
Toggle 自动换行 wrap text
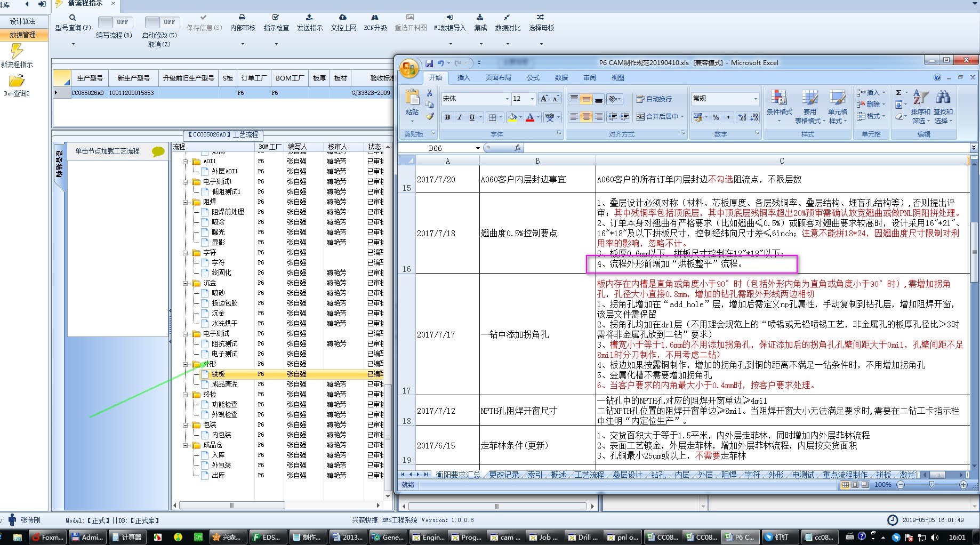point(654,99)
